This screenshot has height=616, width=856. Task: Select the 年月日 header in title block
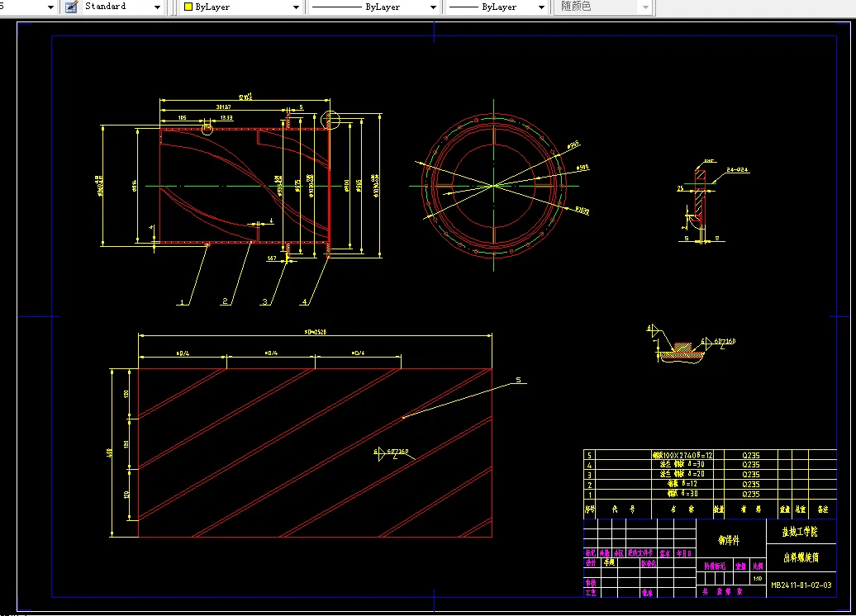tap(684, 553)
